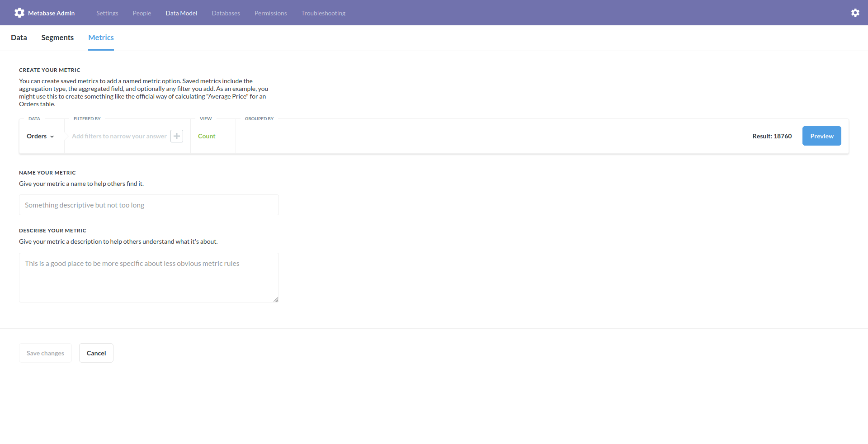
Task: Cancel metric creation
Action: click(96, 353)
